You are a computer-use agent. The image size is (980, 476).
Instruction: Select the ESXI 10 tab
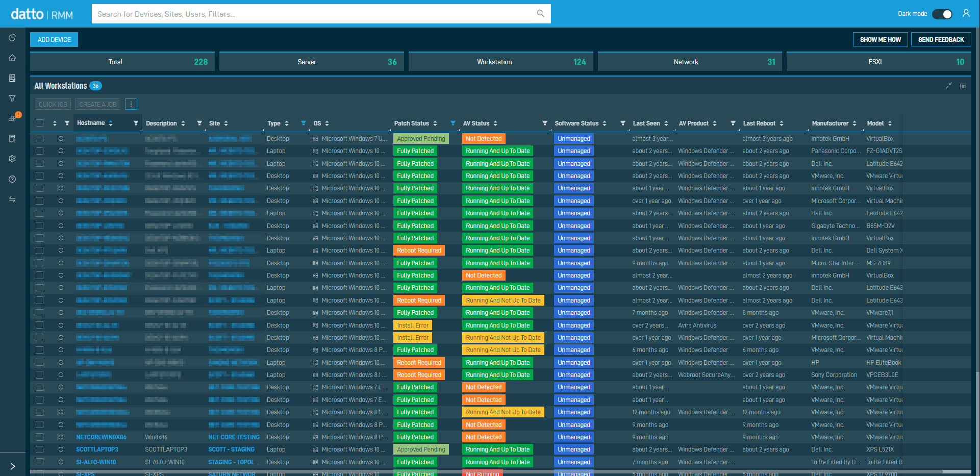pyautogui.click(x=879, y=62)
